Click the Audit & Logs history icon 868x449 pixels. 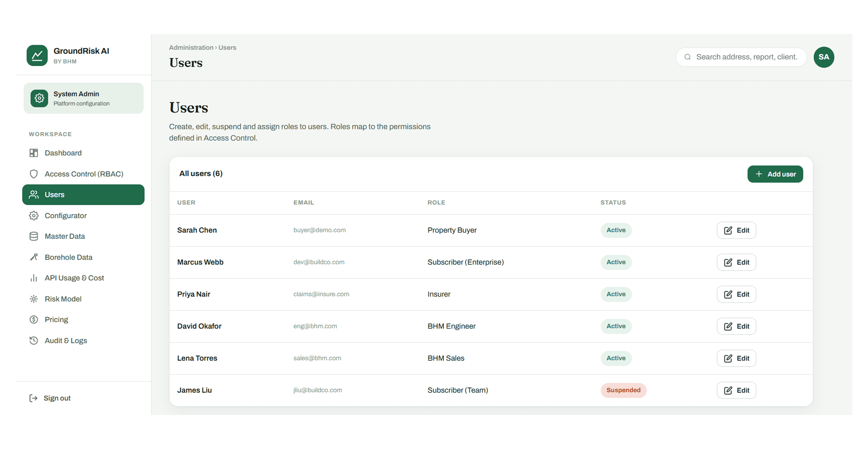(34, 341)
